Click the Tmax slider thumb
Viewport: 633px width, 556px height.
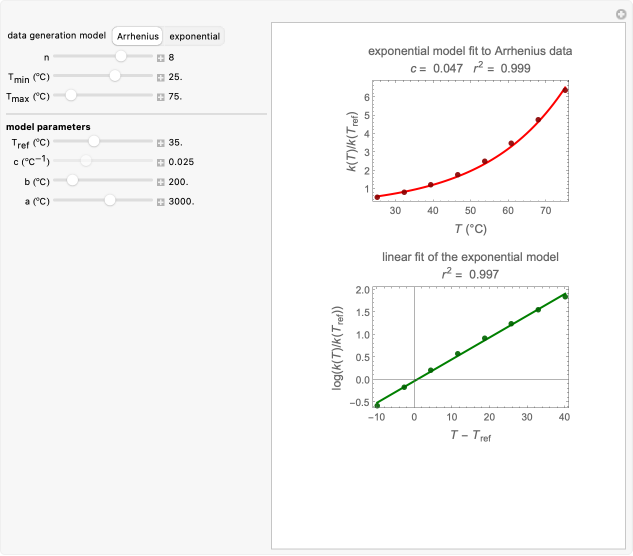click(x=71, y=96)
